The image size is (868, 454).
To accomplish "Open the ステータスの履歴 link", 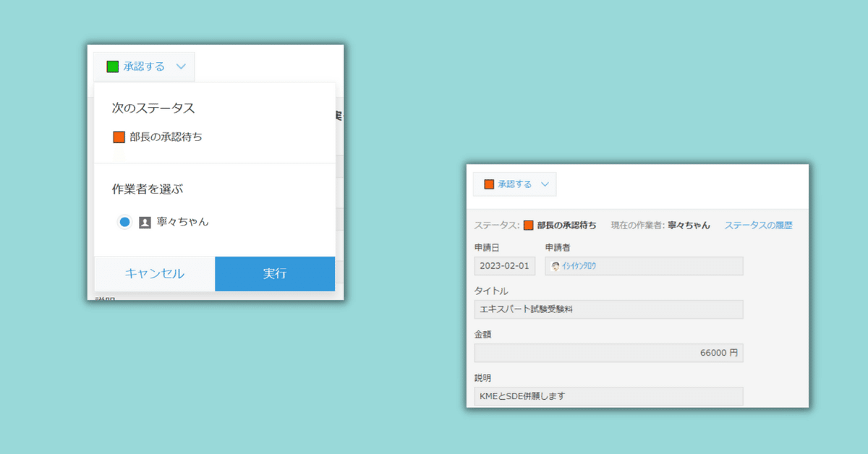I will (x=757, y=225).
